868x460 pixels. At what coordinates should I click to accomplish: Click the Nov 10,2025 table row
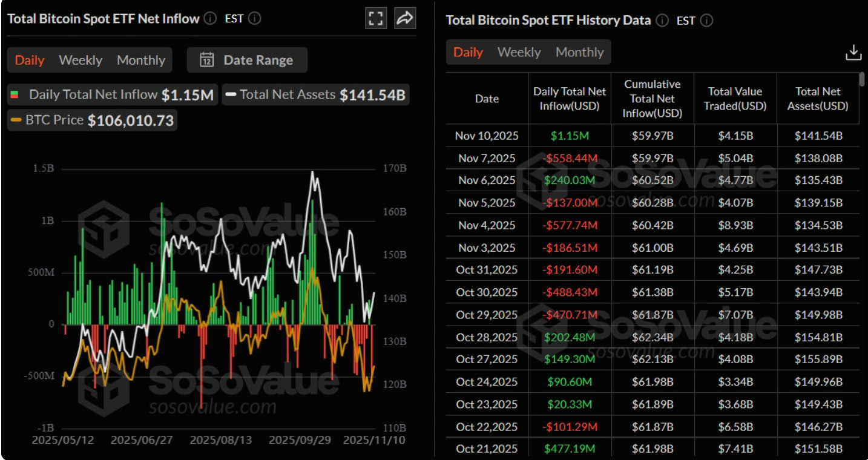[x=653, y=136]
